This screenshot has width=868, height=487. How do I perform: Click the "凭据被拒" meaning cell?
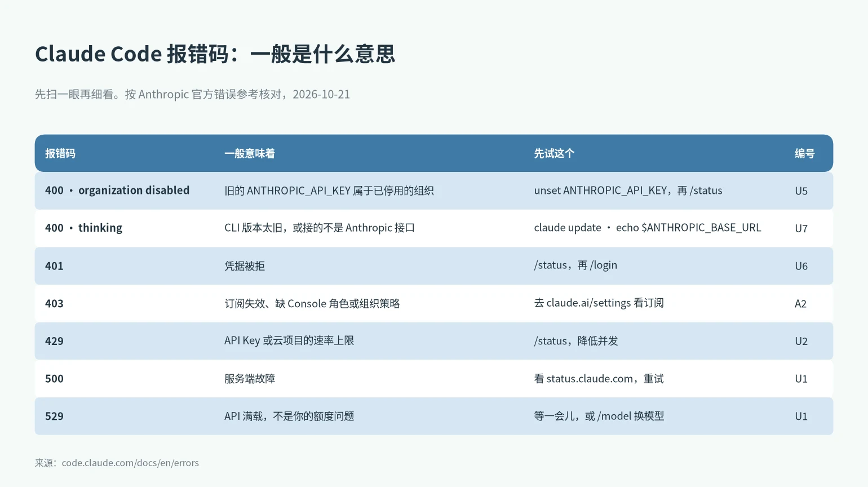tap(245, 266)
